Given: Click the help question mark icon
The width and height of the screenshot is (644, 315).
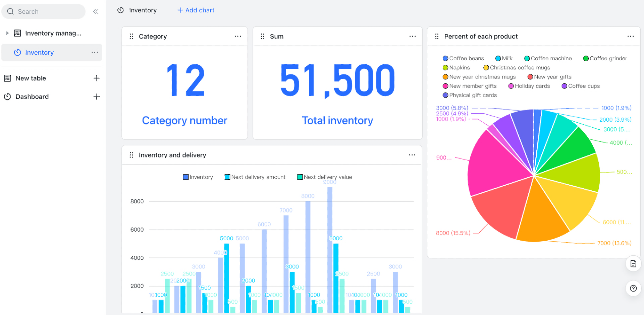Looking at the screenshot, I should [633, 289].
